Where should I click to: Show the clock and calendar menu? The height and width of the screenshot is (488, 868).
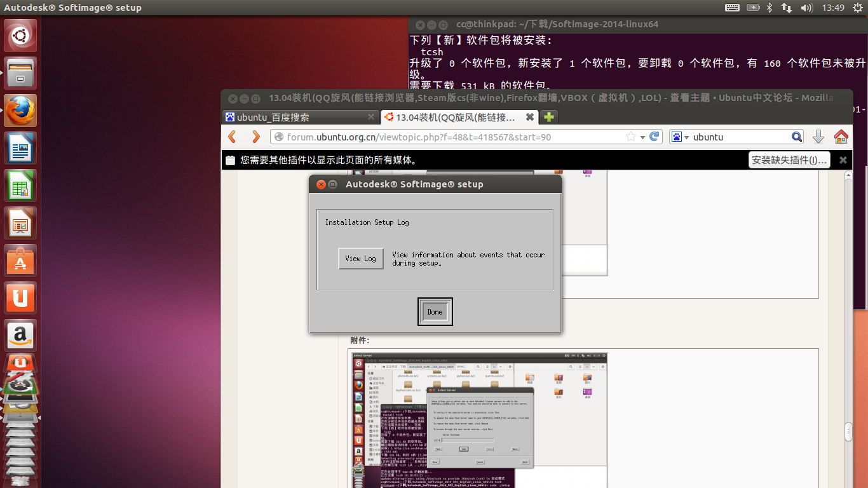click(x=833, y=8)
